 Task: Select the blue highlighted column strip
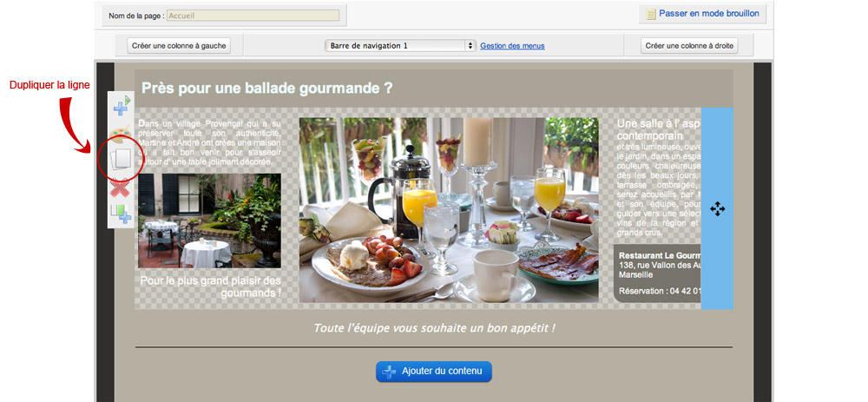(718, 208)
